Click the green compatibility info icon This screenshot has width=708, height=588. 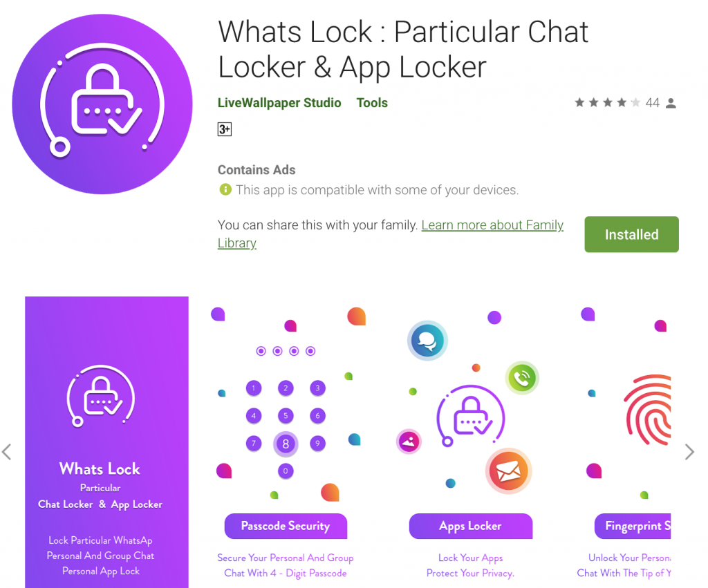click(x=225, y=189)
